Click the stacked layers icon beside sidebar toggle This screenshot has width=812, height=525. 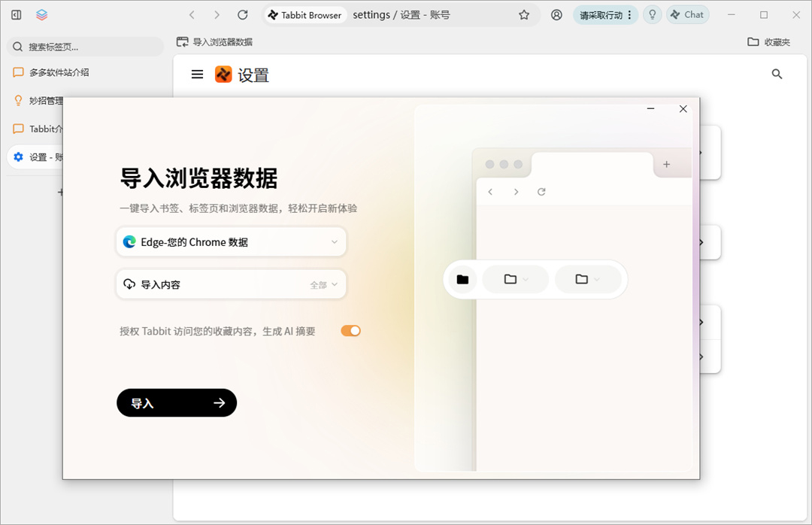point(41,14)
